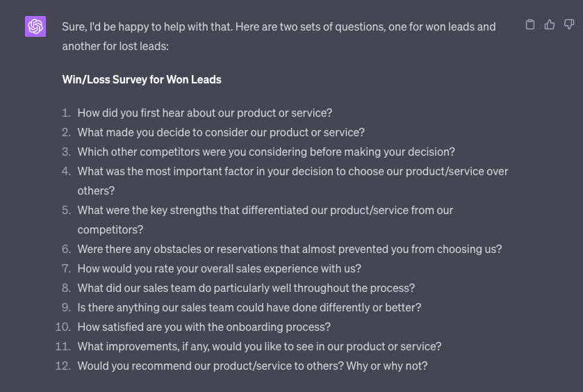Image resolution: width=583 pixels, height=392 pixels.
Task: Click the 'Win/Loss Survey for Won Leads' heading
Action: pyautogui.click(x=142, y=80)
